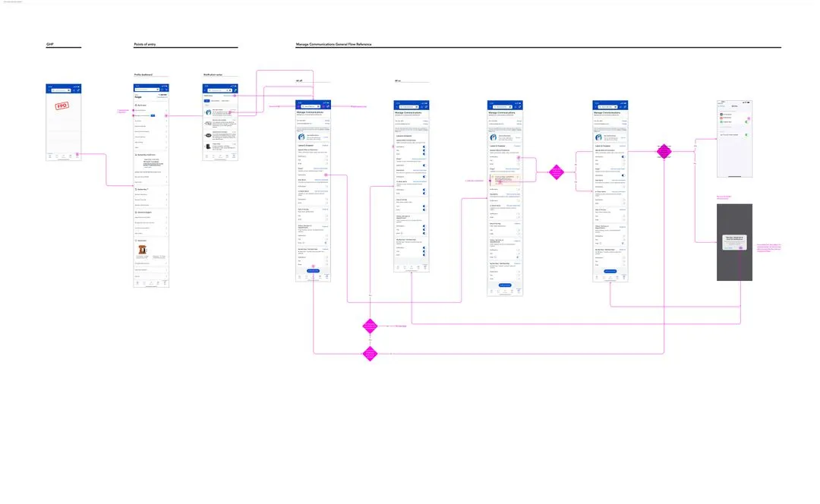Toggle pink-dotted Notifications switch in orange-banner screen
This screenshot has height=504, width=820.
point(519,157)
